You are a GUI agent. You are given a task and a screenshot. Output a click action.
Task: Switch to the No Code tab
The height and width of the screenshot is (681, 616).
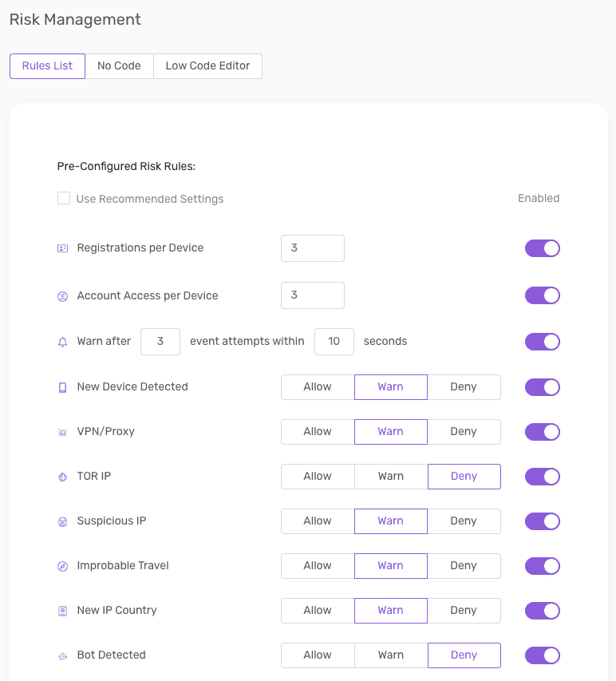[119, 66]
